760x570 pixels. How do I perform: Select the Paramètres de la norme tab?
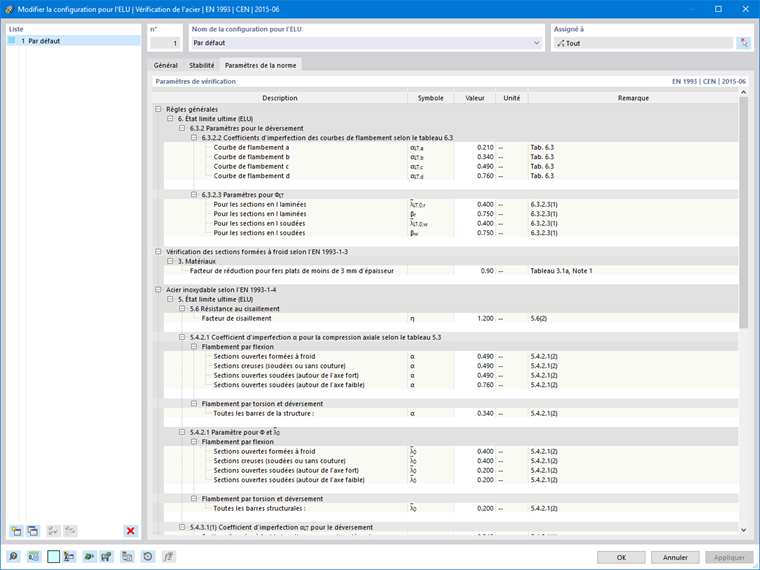(x=260, y=65)
